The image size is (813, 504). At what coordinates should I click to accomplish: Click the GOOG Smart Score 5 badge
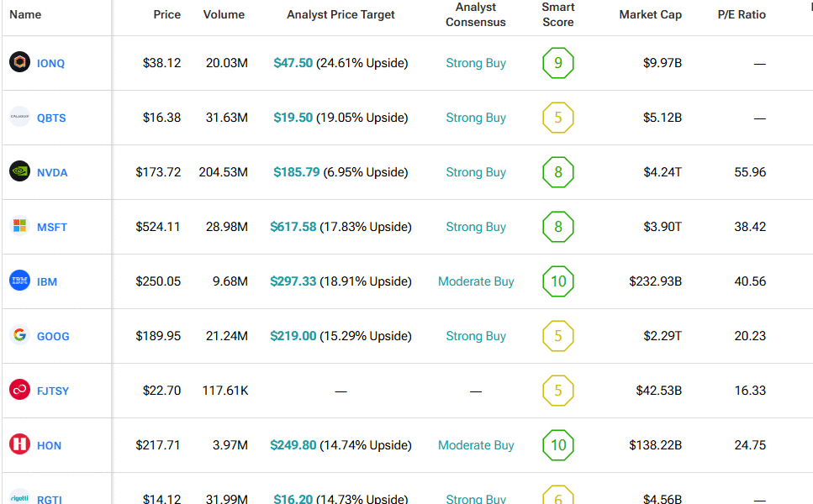click(x=558, y=336)
